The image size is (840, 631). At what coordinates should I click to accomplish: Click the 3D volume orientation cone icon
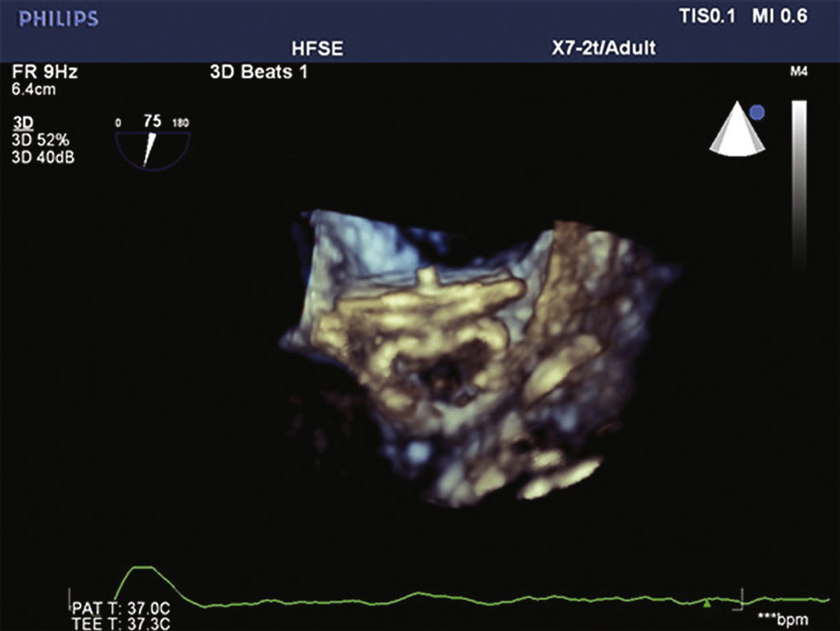pos(731,130)
